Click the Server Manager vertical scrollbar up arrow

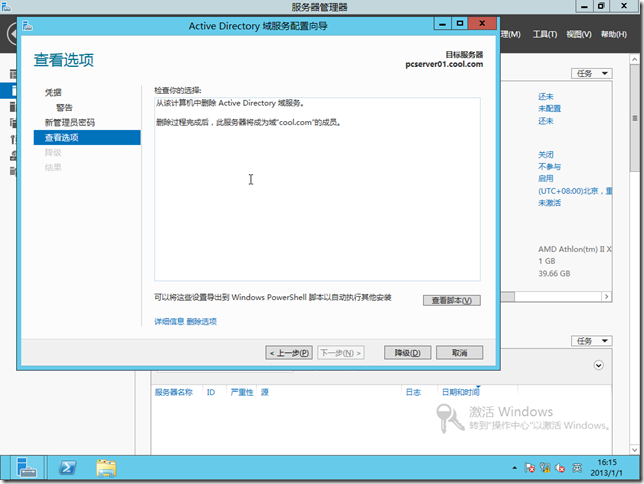click(635, 60)
